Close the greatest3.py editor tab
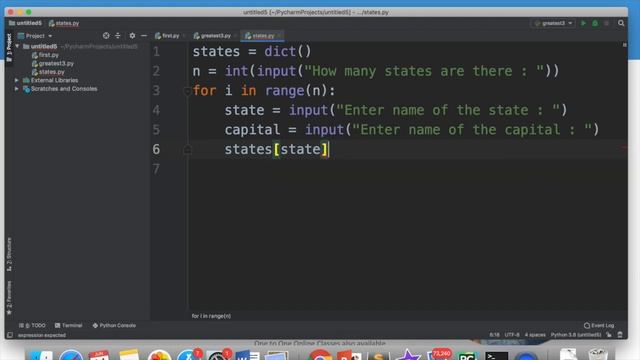The width and height of the screenshot is (640, 360). click(x=236, y=36)
